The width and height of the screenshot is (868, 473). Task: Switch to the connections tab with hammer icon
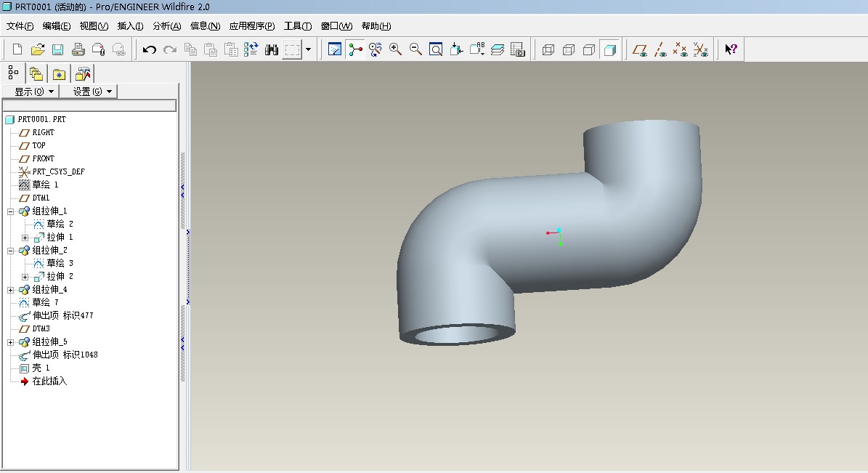pos(83,73)
